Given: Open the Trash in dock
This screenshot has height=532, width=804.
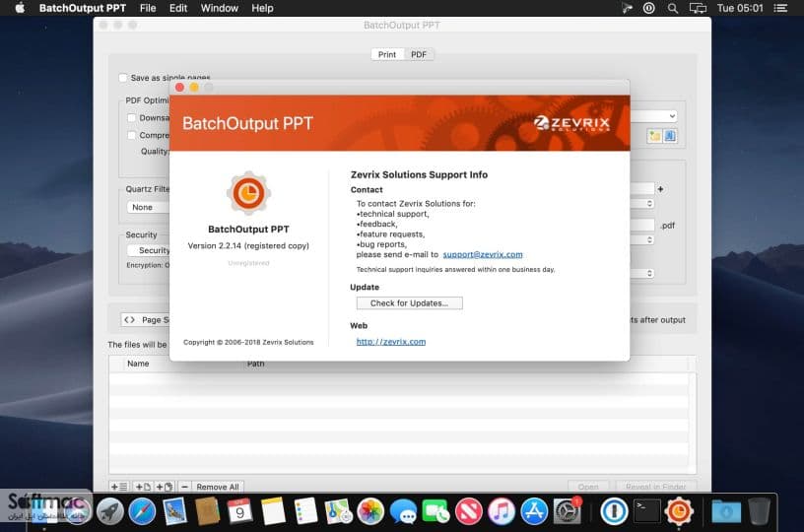Looking at the screenshot, I should (759, 511).
